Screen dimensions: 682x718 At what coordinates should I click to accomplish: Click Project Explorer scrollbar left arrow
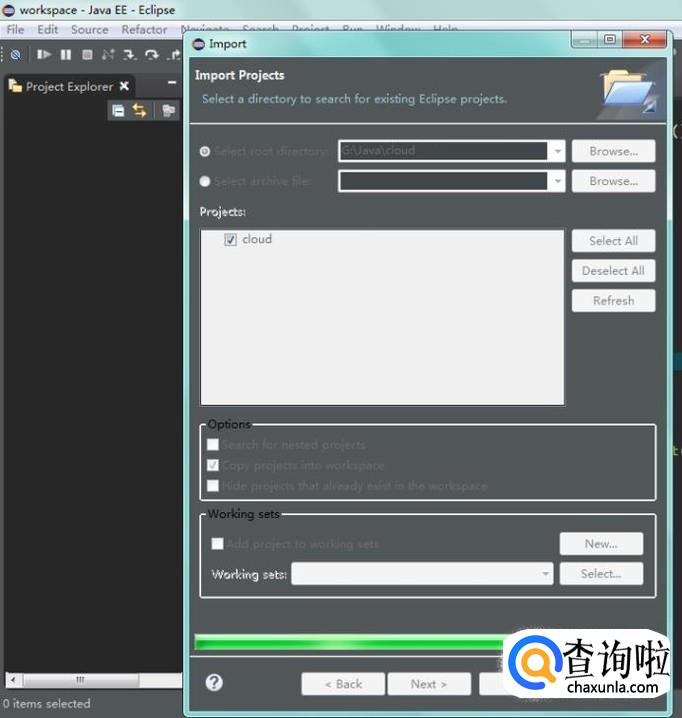(13, 680)
